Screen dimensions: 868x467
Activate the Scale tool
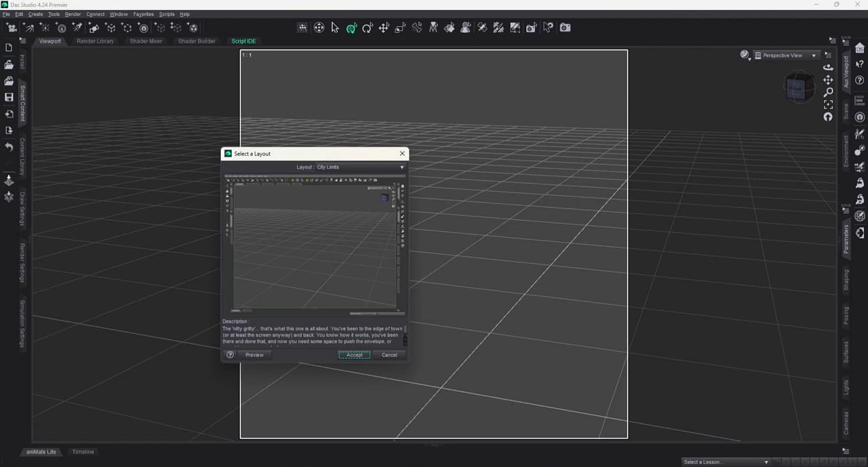tap(401, 27)
